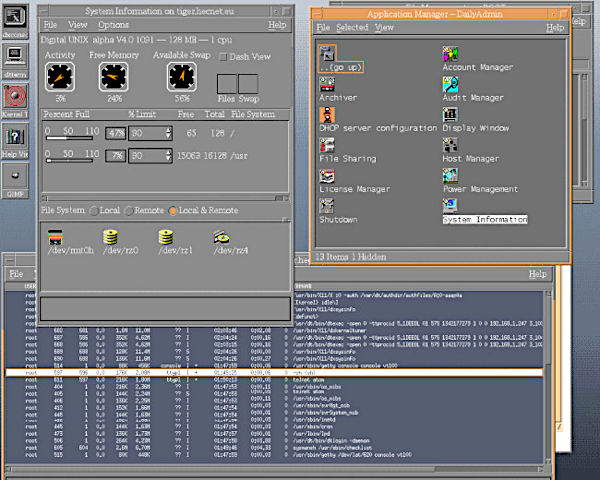The width and height of the screenshot is (600, 480).
Task: Open File menu in System Information
Action: click(50, 25)
